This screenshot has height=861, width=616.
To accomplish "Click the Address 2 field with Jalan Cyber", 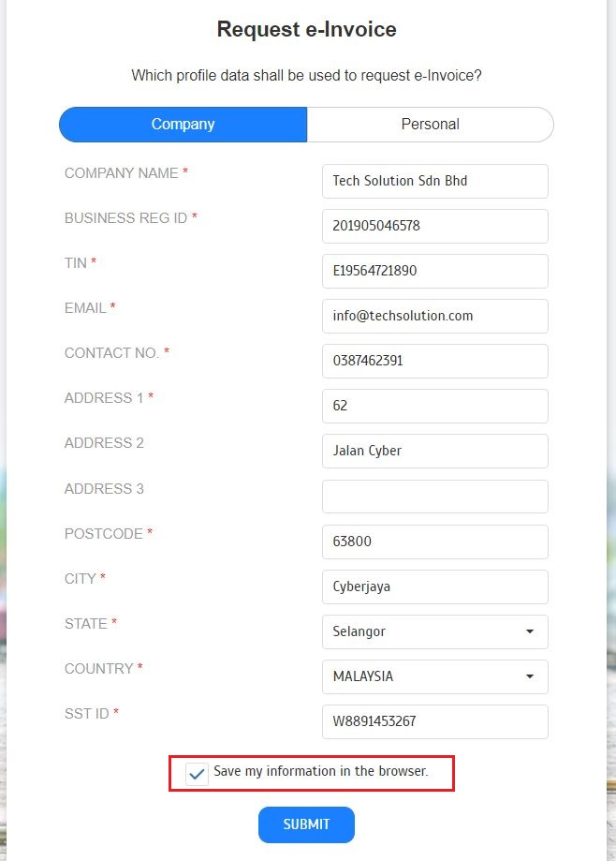I will point(434,451).
